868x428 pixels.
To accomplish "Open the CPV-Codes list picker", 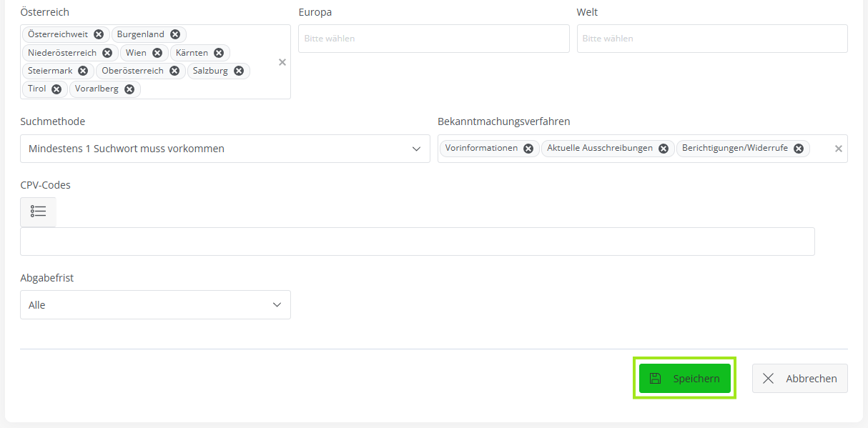I will point(38,211).
